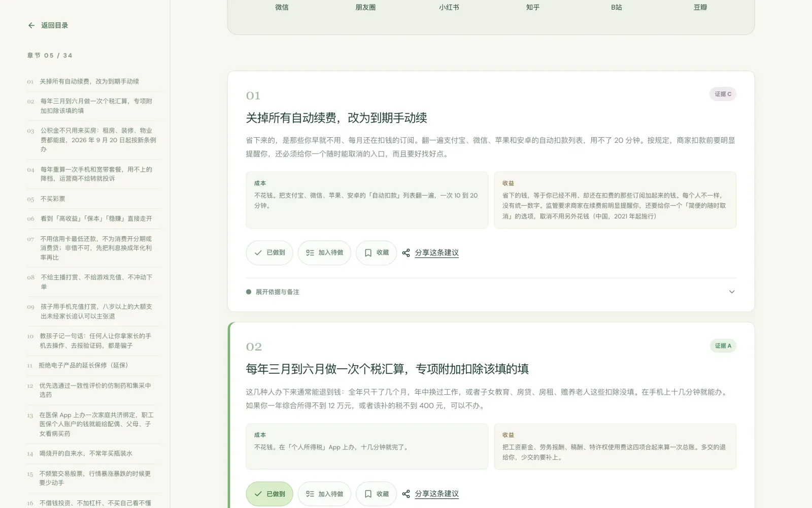Select sidebar item 07 信用卡最低还款
The image size is (812, 508).
pyautogui.click(x=93, y=248)
